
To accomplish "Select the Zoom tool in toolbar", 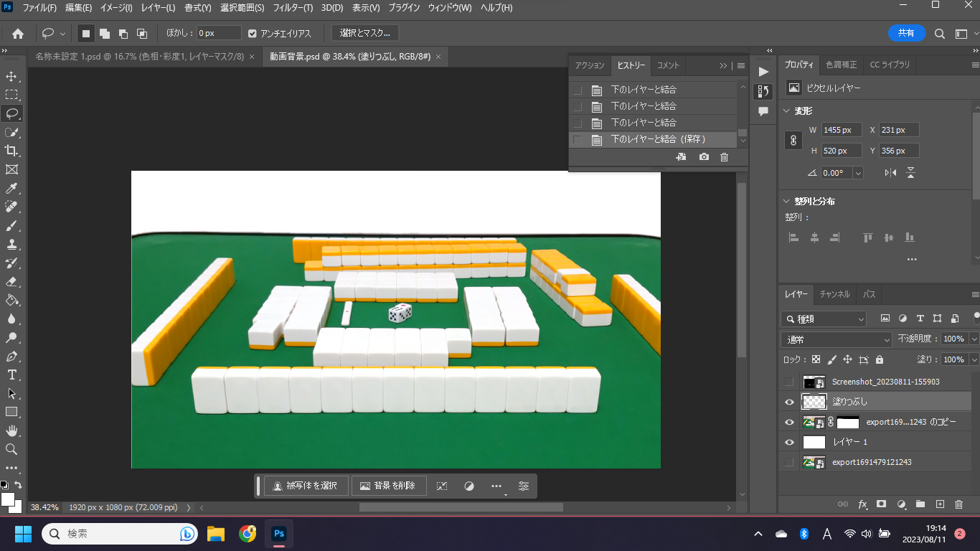I will pos(11,449).
